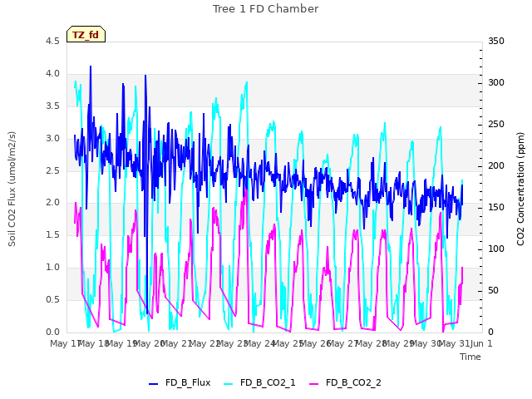Click the May 21 date tick label
Viewport: 532px width, 399px height.
click(176, 343)
